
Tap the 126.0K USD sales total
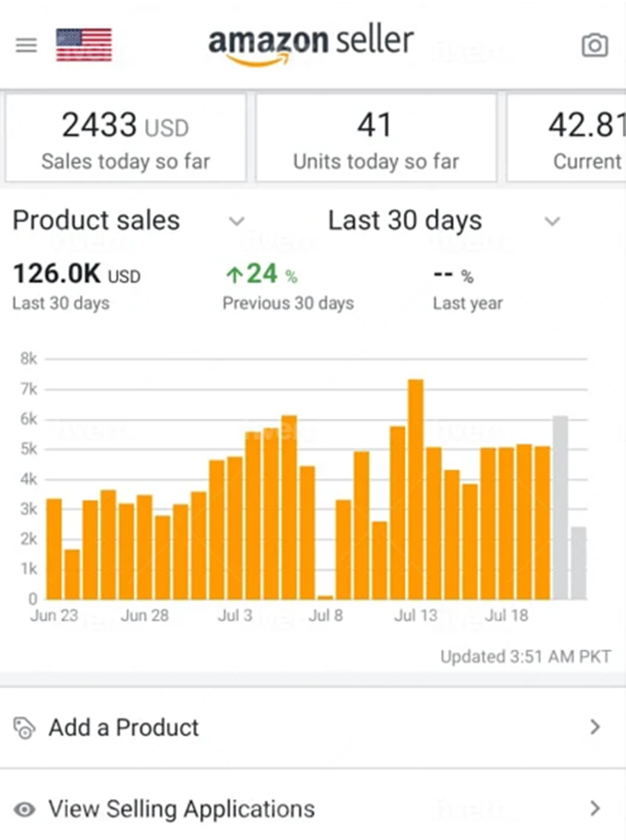tap(76, 275)
